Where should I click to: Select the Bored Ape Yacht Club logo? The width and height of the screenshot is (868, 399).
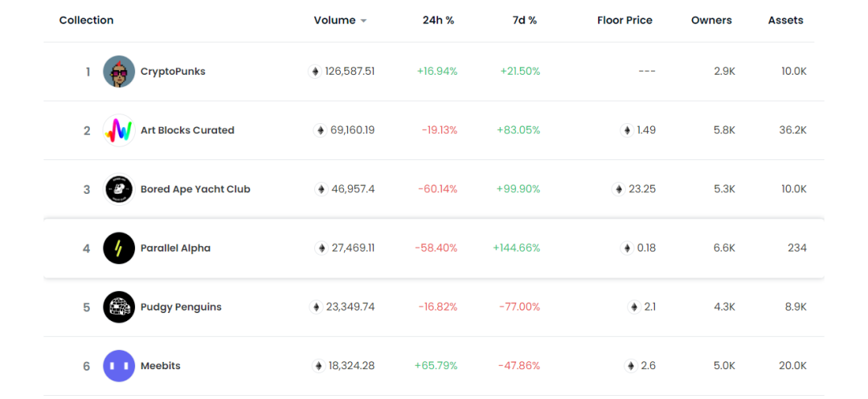tap(119, 189)
